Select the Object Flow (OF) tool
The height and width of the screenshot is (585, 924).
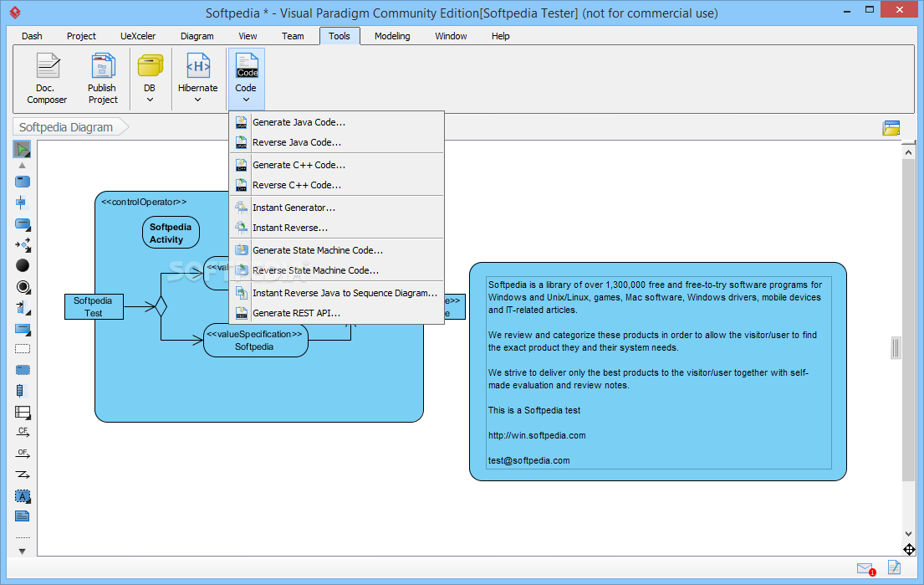[x=23, y=454]
